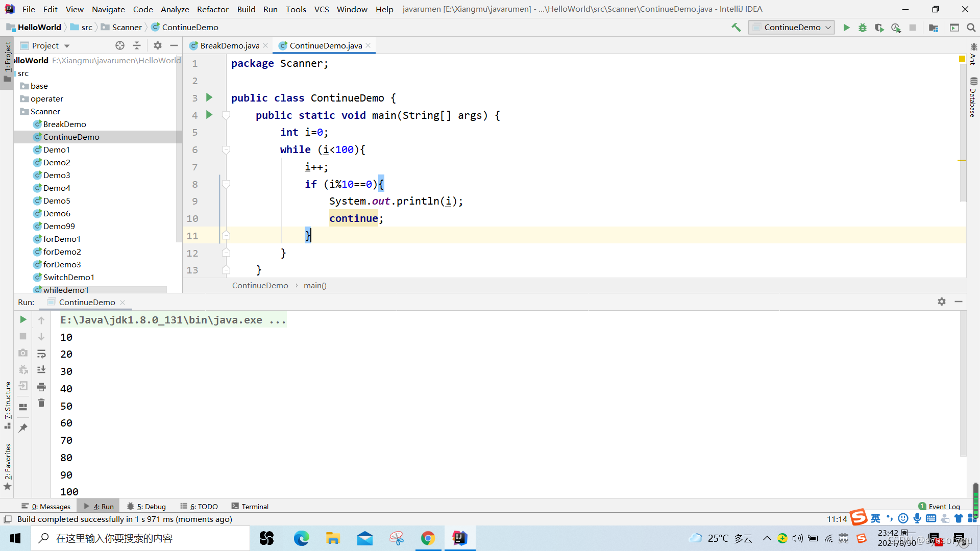The image size is (980, 551).
Task: Open File Explorer from the taskbar
Action: pos(333,538)
